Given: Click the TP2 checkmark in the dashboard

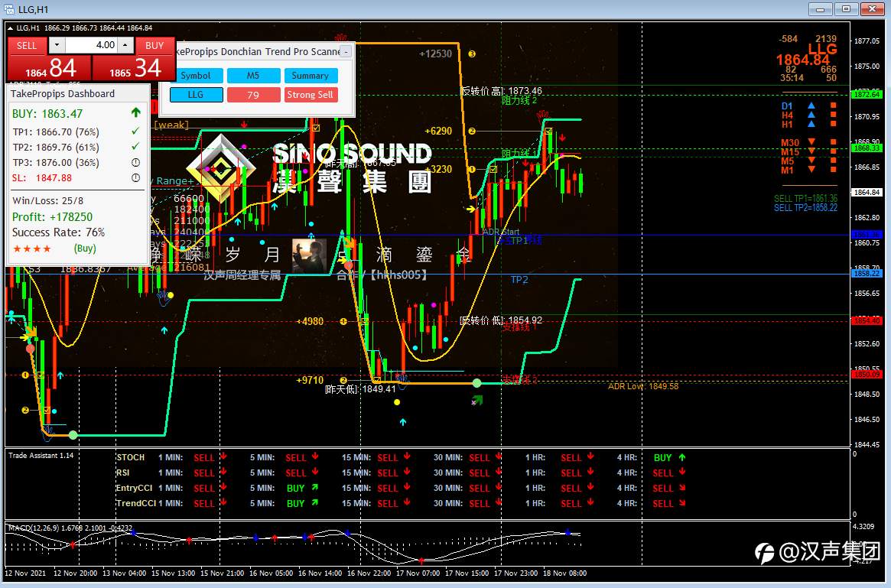Looking at the screenshot, I should point(135,147).
